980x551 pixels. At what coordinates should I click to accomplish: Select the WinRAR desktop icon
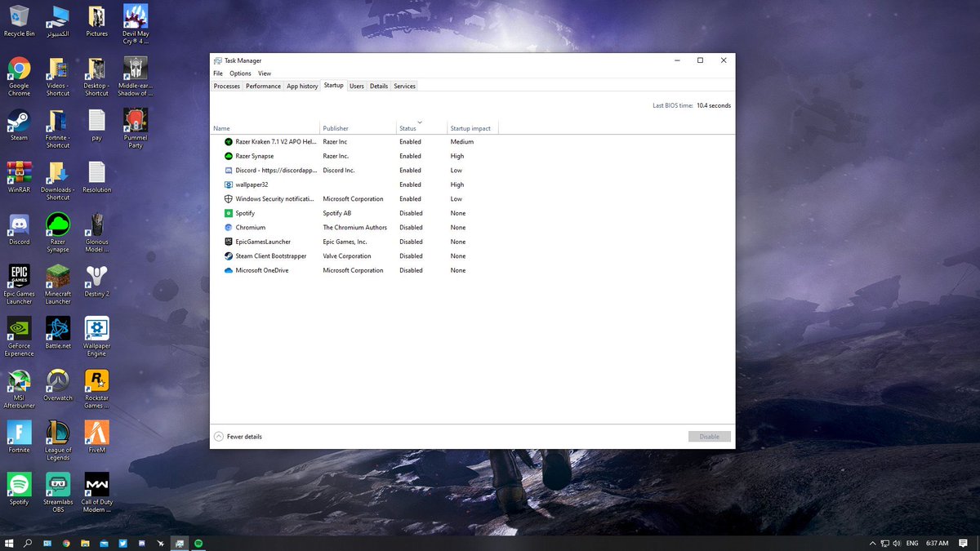pos(19,176)
